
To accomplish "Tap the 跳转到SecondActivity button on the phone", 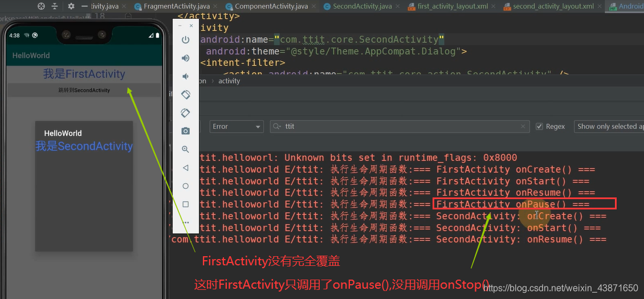I will (x=84, y=90).
